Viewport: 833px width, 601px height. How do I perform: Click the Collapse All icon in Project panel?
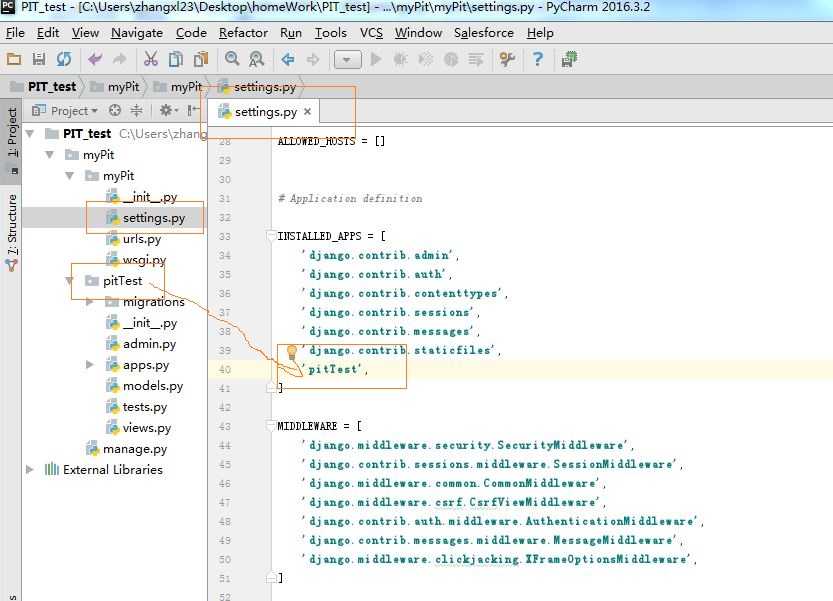[137, 111]
